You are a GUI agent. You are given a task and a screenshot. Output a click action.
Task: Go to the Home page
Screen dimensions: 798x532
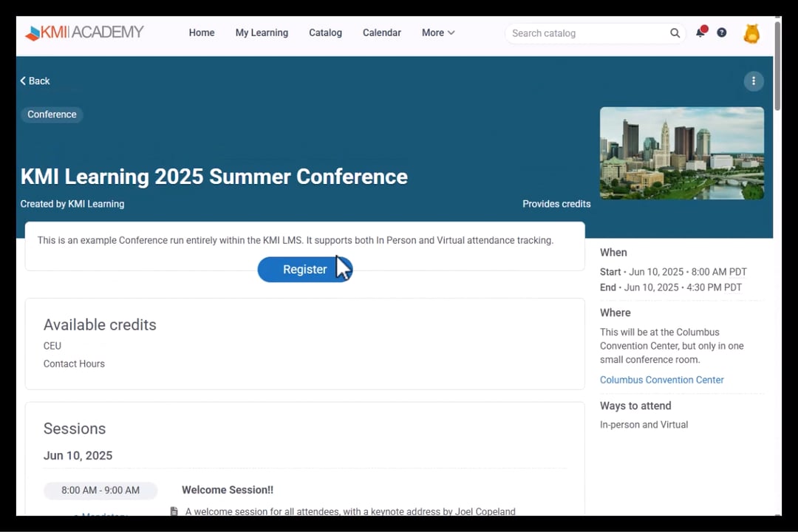click(202, 33)
